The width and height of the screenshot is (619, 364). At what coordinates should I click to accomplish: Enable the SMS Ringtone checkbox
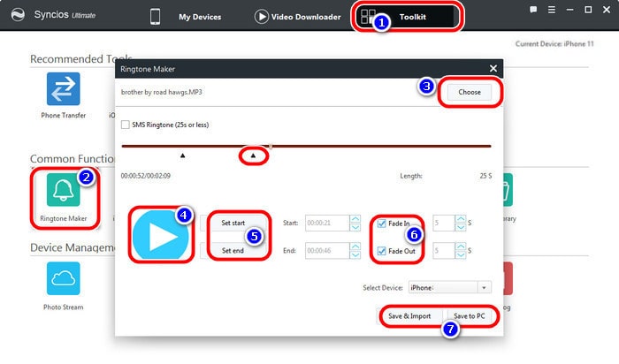(126, 125)
